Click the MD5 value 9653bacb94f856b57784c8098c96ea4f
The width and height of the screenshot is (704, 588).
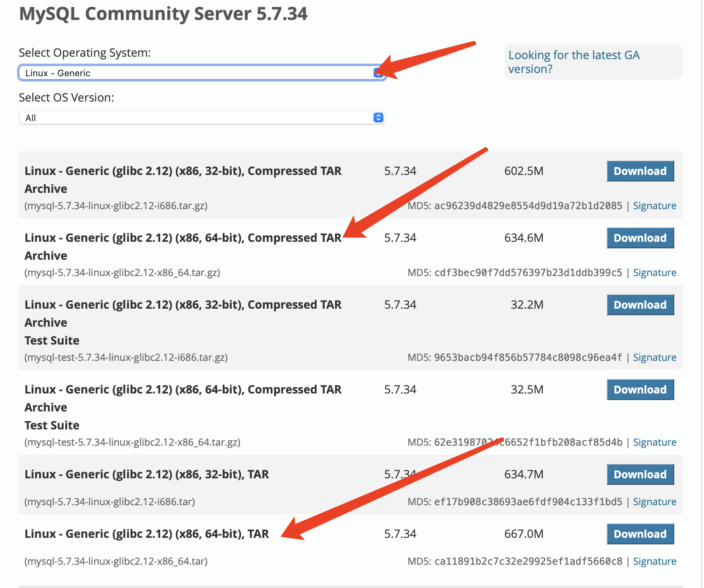tap(528, 358)
